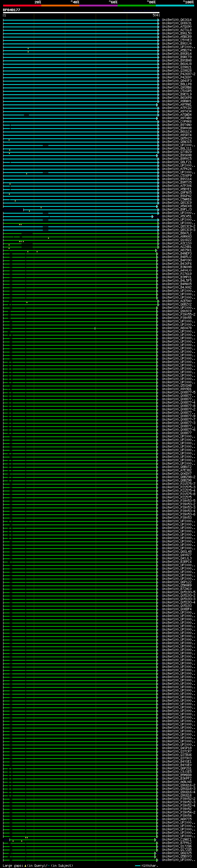Select hit label UniRef100_B9HVU8
This screenshot has height=868, width=197.
pyautogui.click(x=177, y=128)
